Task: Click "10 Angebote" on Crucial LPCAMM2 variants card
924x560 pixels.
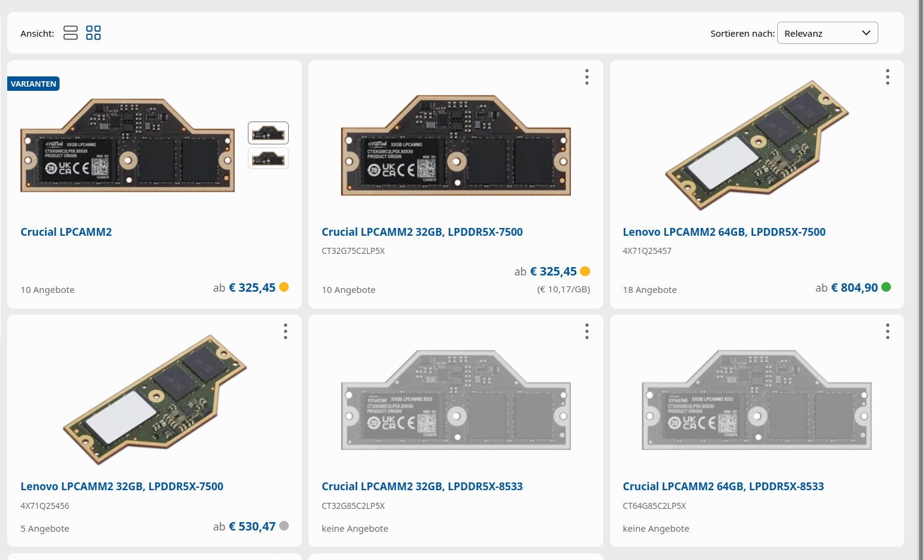Action: pyautogui.click(x=48, y=290)
